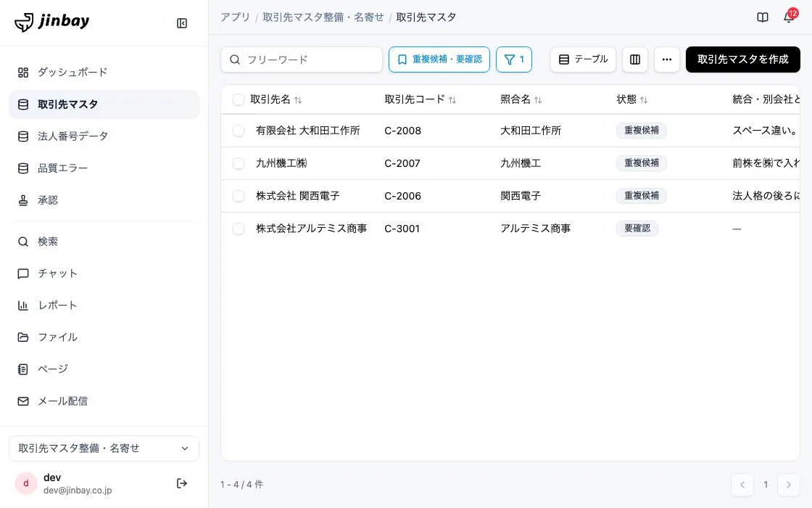Image resolution: width=812 pixels, height=508 pixels.
Task: Collapse the sidebar panel icon
Action: 182,23
